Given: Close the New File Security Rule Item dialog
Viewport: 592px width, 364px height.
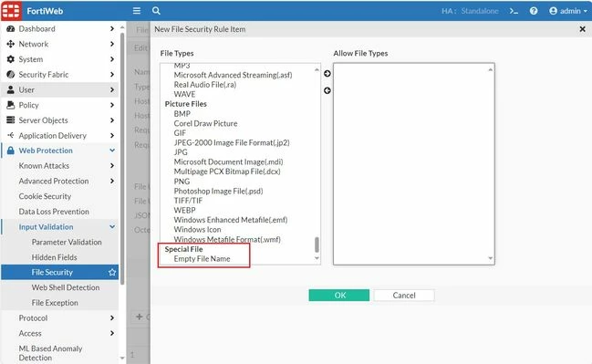Looking at the screenshot, I should pyautogui.click(x=582, y=29).
